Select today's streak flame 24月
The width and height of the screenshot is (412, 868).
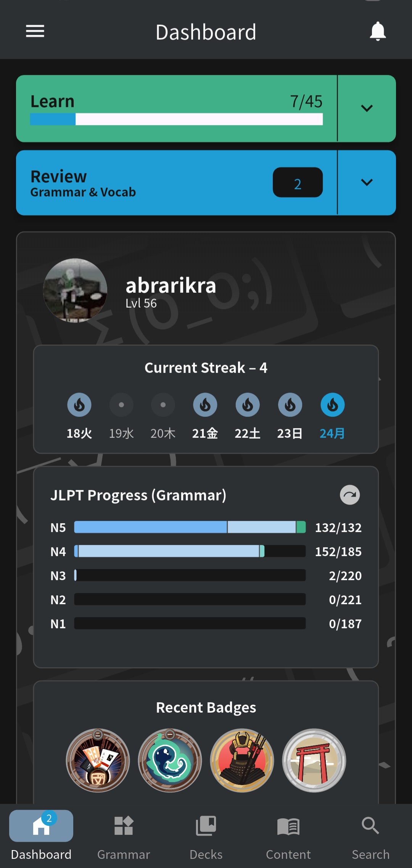[x=332, y=405]
